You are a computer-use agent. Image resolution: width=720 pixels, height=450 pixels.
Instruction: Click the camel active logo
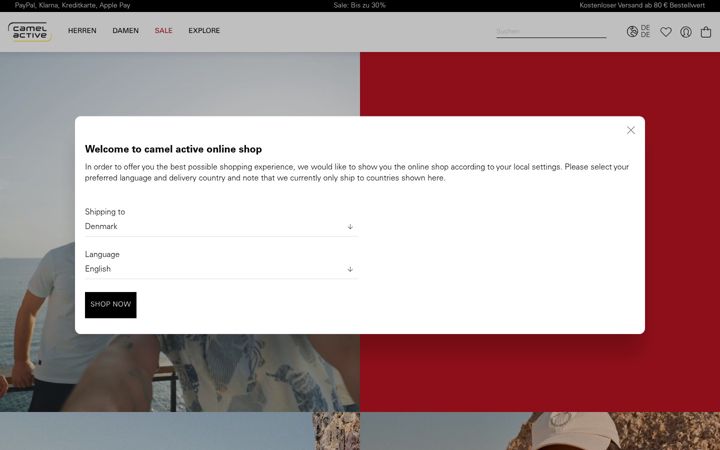pos(29,32)
